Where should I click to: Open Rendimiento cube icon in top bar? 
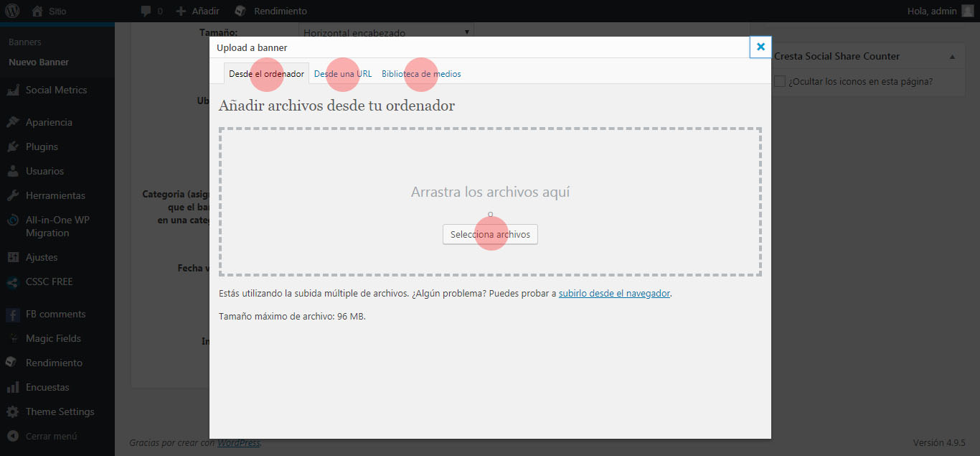coord(240,11)
